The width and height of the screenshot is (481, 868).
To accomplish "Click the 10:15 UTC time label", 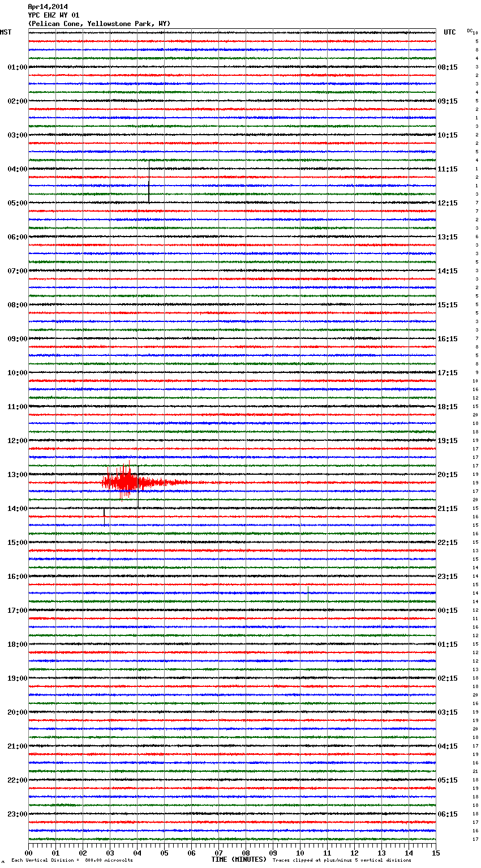I will click(x=448, y=135).
